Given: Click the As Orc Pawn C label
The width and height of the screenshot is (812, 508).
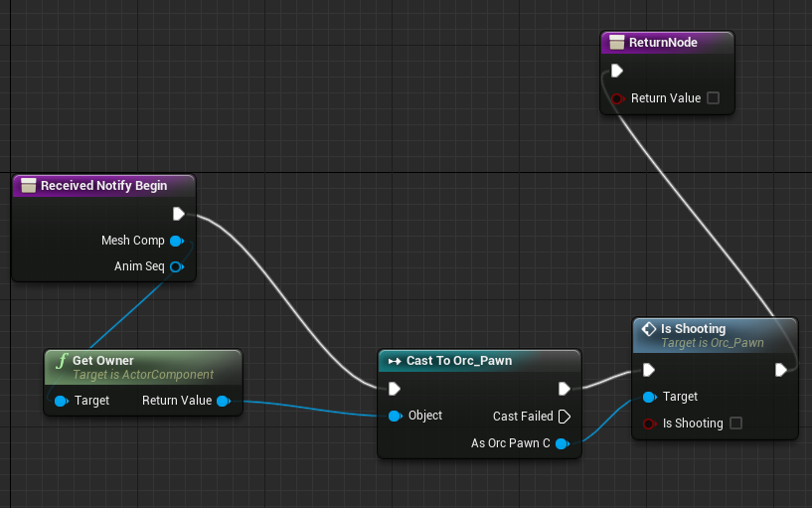Looking at the screenshot, I should [511, 443].
